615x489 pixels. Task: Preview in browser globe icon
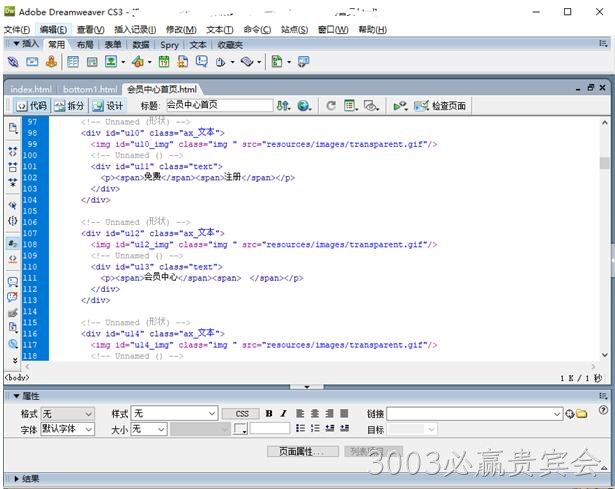click(303, 105)
